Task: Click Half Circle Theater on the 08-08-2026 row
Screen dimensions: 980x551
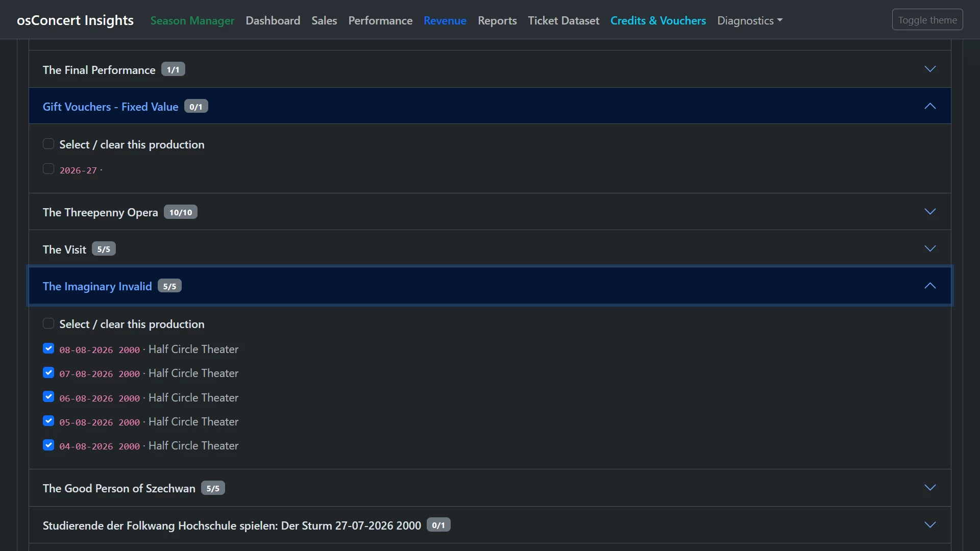Action: point(193,349)
